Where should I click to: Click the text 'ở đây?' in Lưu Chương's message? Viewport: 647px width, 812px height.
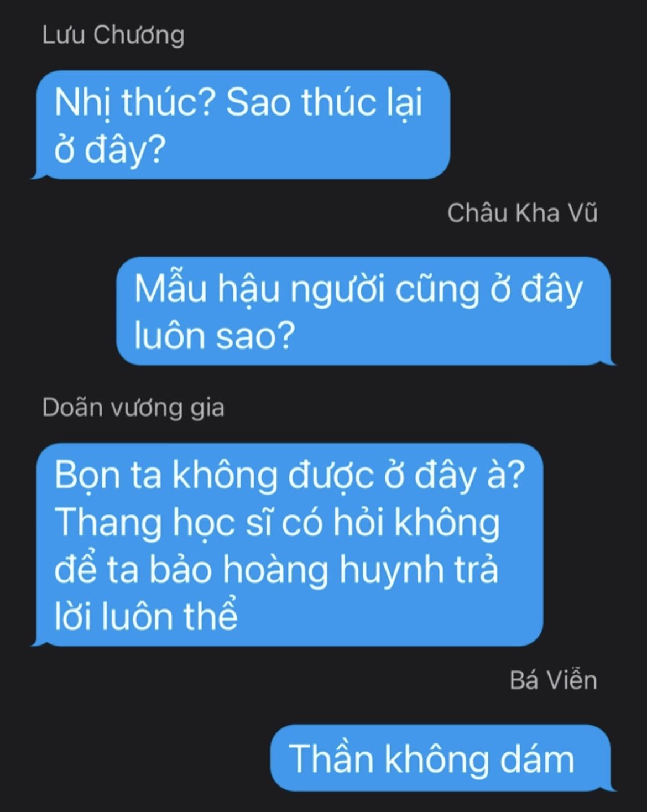pyautogui.click(x=110, y=150)
